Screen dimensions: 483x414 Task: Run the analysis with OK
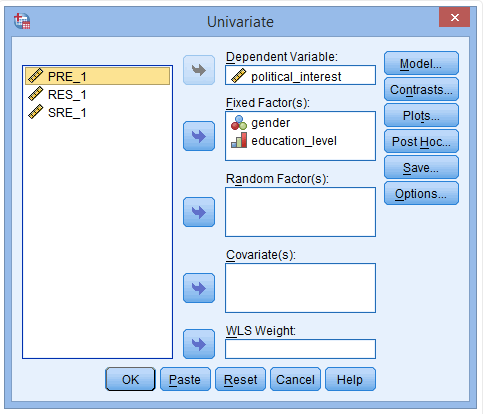(130, 379)
